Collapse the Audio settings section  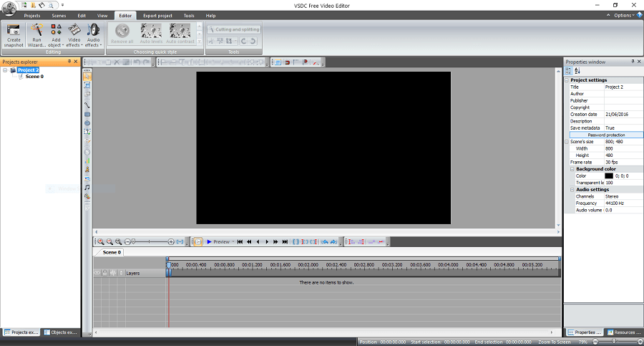[x=572, y=190]
